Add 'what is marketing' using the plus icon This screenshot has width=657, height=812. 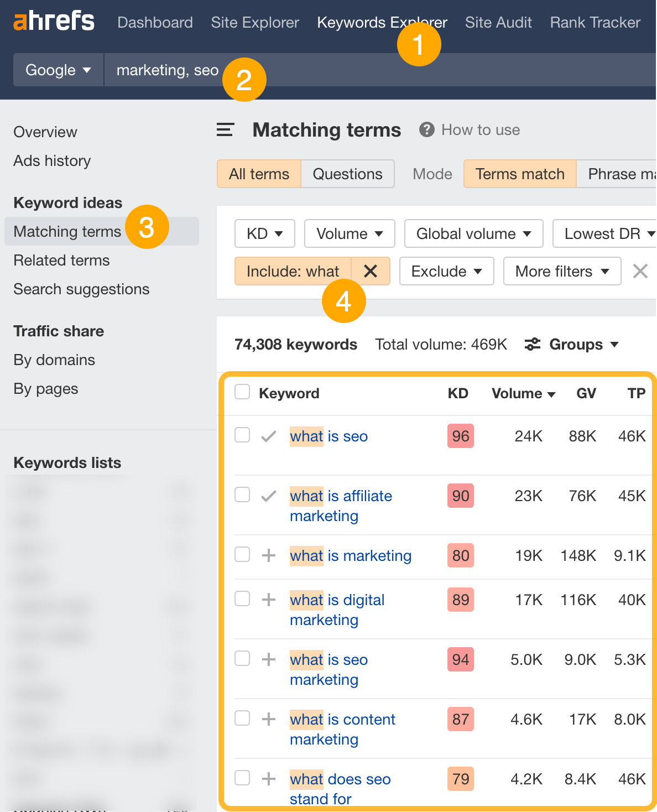[x=269, y=555]
